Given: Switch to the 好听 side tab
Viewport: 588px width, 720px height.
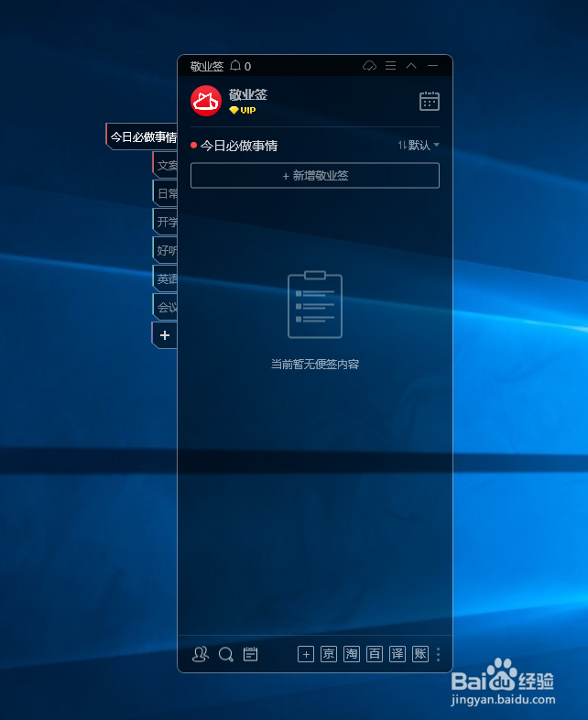Looking at the screenshot, I should click(165, 251).
